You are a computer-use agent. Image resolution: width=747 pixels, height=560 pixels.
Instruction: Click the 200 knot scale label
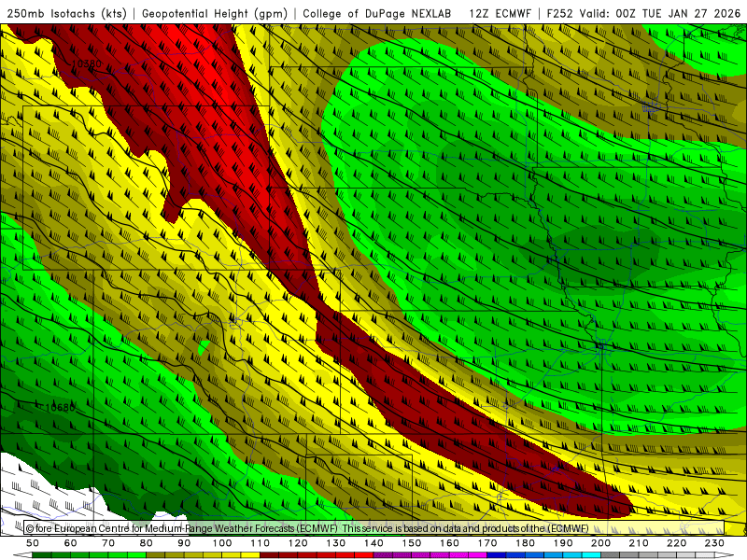(600, 543)
